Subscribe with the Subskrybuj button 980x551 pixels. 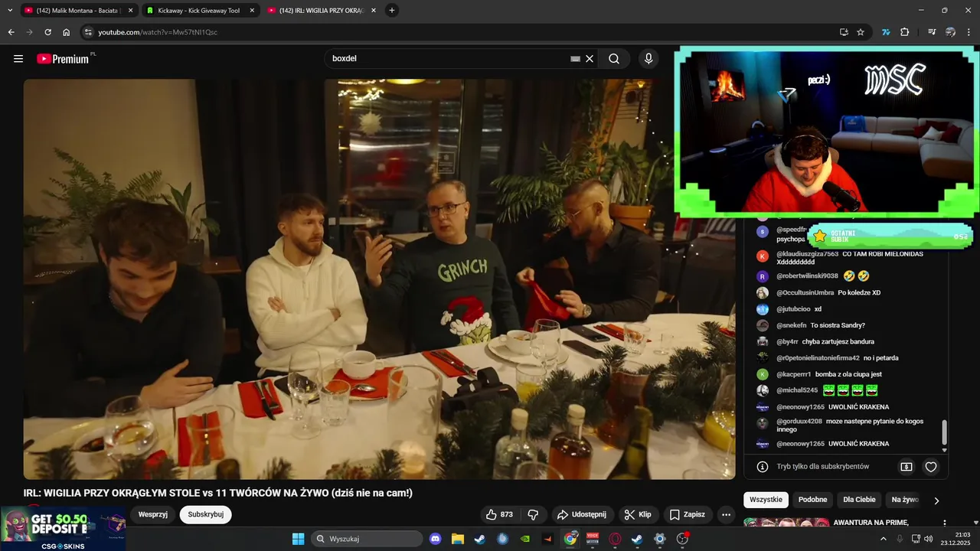point(206,514)
